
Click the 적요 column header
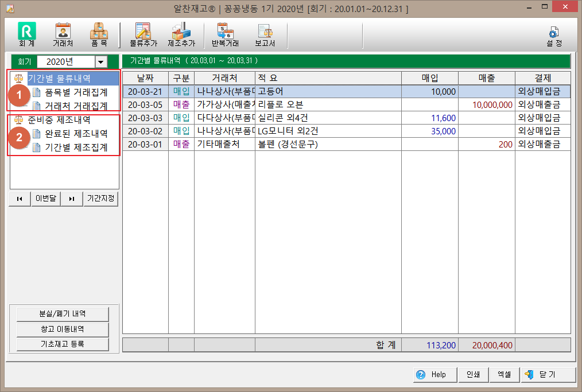(x=328, y=78)
